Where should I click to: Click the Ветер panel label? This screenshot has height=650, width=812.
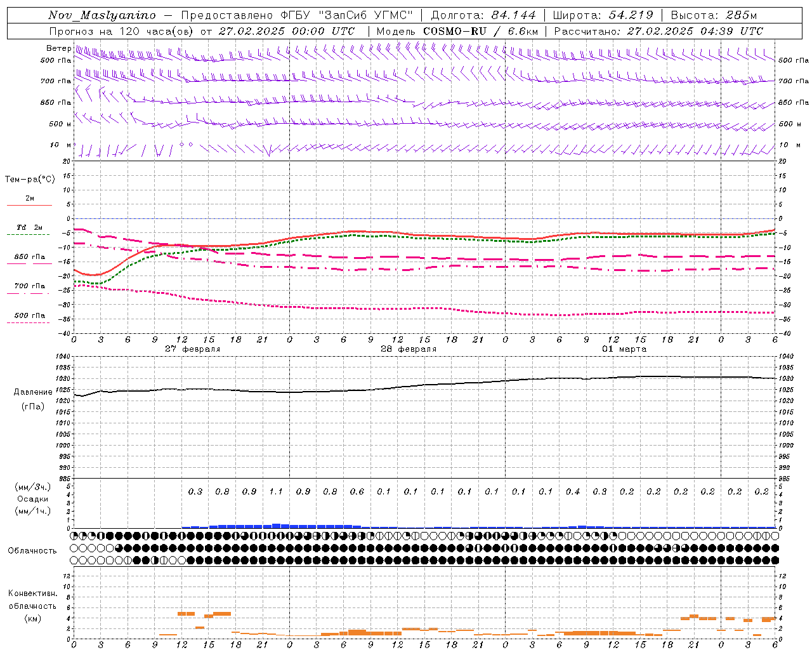pyautogui.click(x=58, y=48)
